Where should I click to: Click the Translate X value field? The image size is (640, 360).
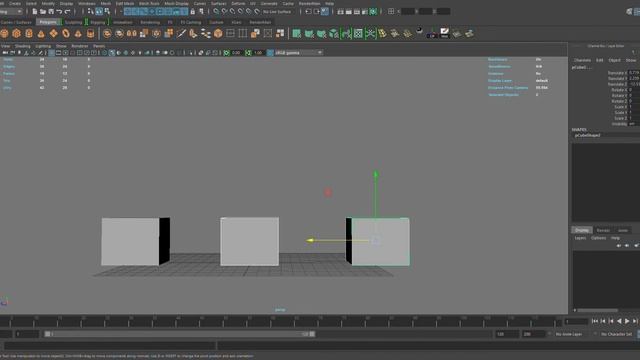point(634,73)
